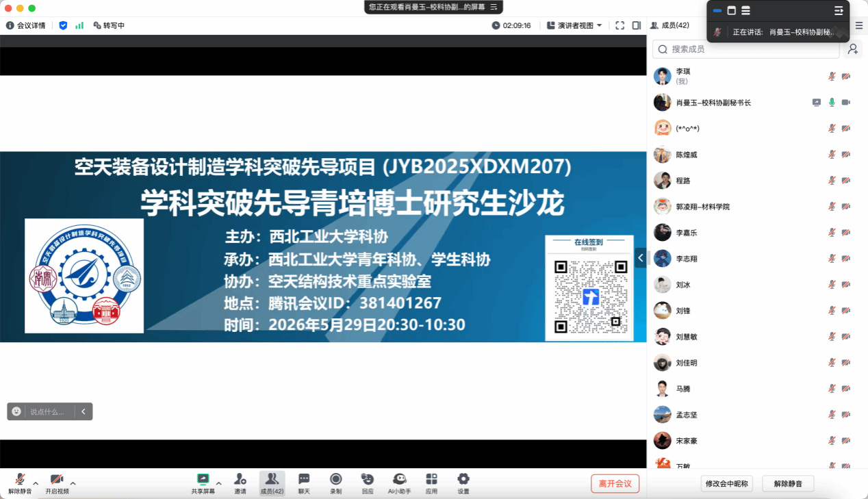
Task: Toggle the 成员(42) toolbar button
Action: [x=272, y=483]
